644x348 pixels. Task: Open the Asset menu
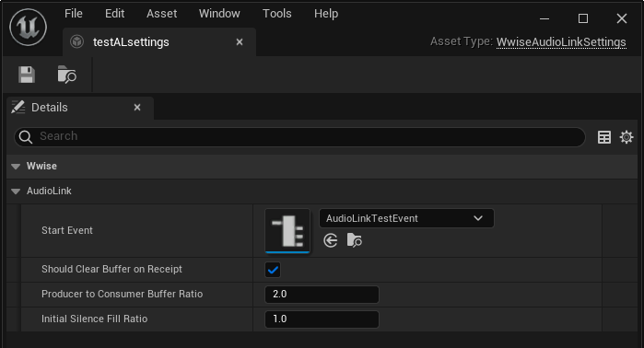[x=162, y=14]
